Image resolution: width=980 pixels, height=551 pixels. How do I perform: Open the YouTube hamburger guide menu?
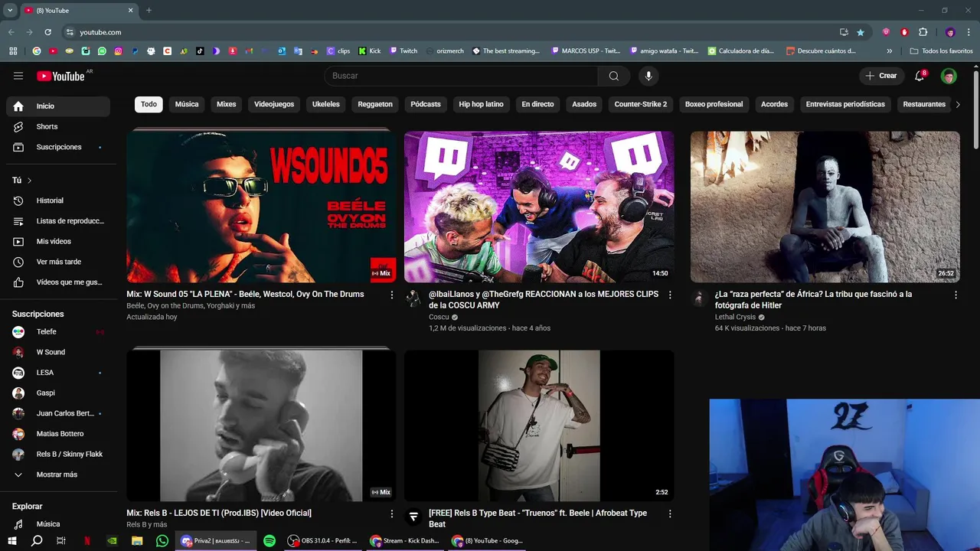click(18, 76)
